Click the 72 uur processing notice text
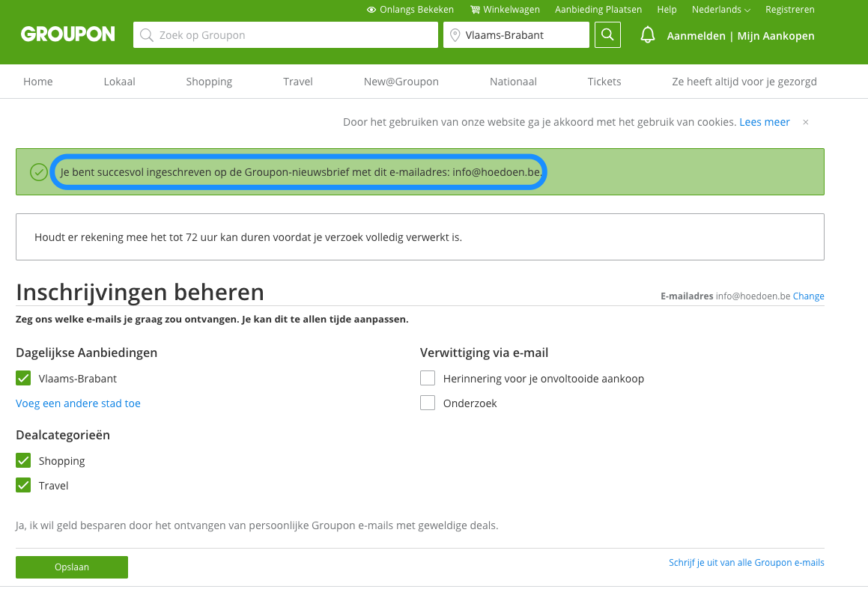The width and height of the screenshot is (868, 592). point(248,237)
